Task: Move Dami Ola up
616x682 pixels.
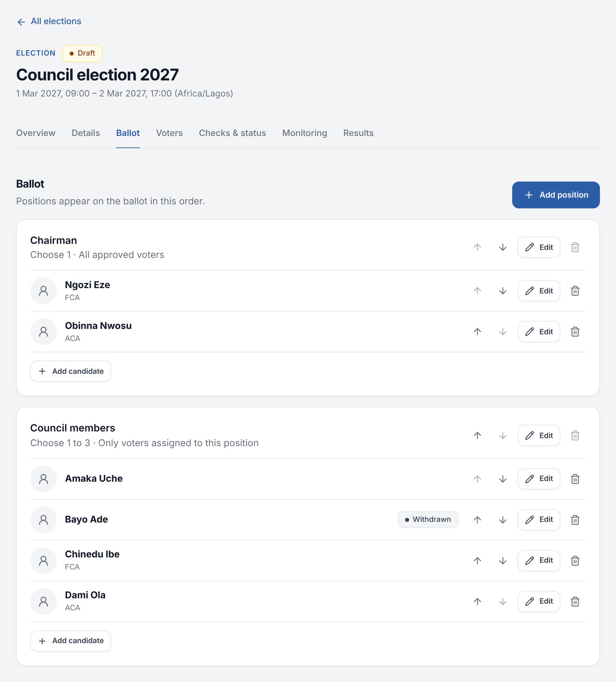Action: click(x=477, y=601)
